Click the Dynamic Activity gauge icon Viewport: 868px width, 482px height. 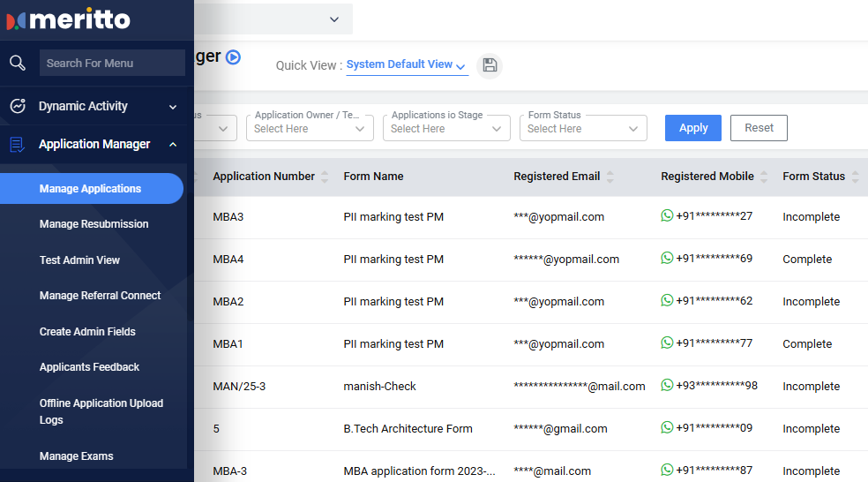click(x=18, y=106)
